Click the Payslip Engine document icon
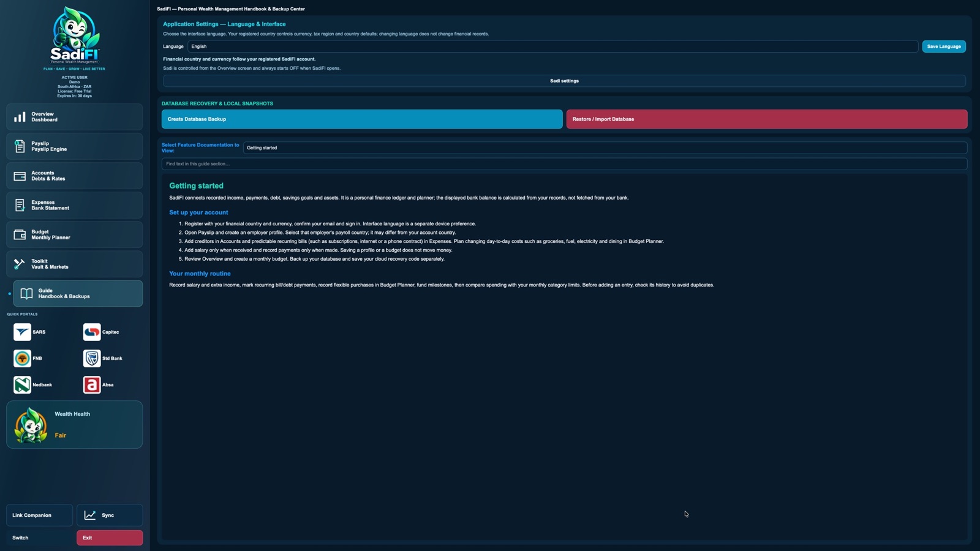Viewport: 980px width, 551px height. point(20,146)
